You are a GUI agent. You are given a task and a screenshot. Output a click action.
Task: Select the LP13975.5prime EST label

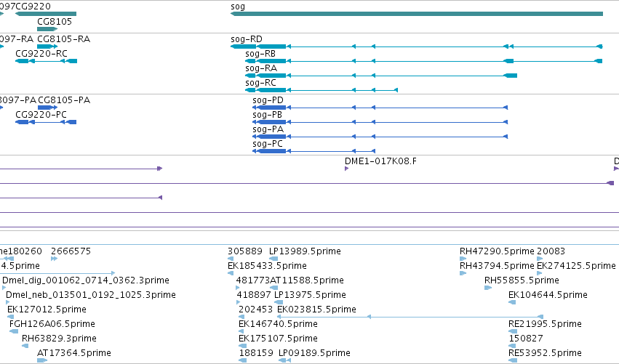(x=310, y=295)
